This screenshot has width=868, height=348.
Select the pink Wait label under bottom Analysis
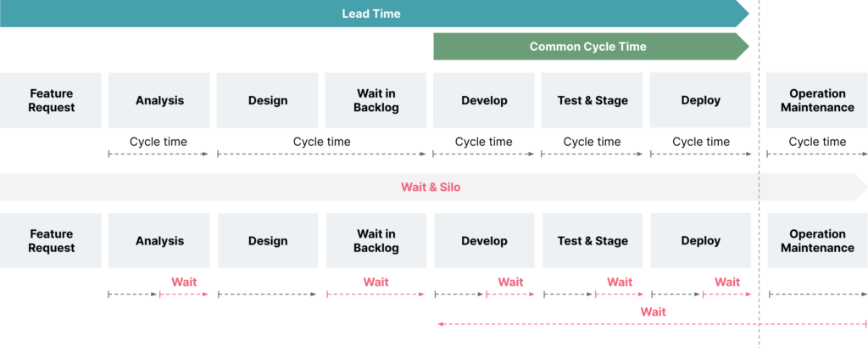184,282
